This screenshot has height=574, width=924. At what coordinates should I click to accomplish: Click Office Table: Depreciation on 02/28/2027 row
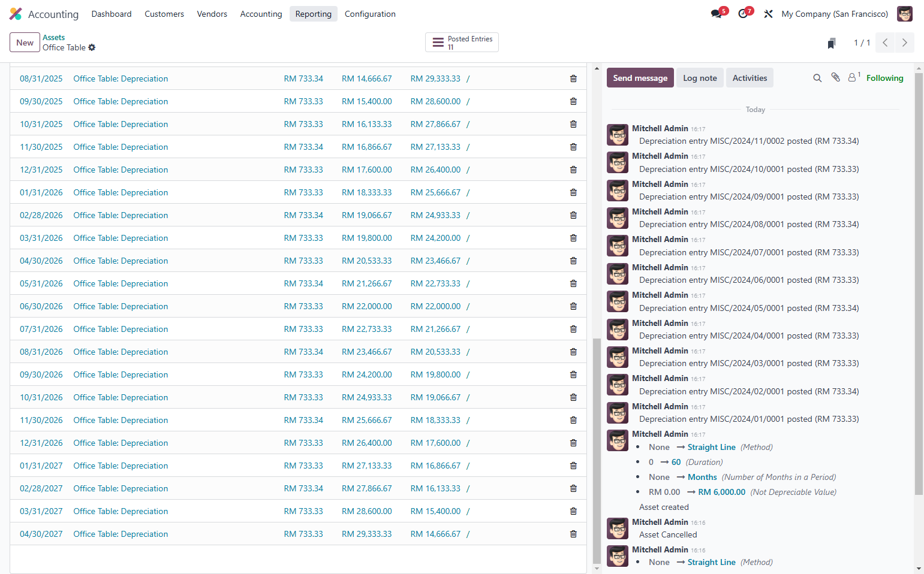tap(121, 488)
